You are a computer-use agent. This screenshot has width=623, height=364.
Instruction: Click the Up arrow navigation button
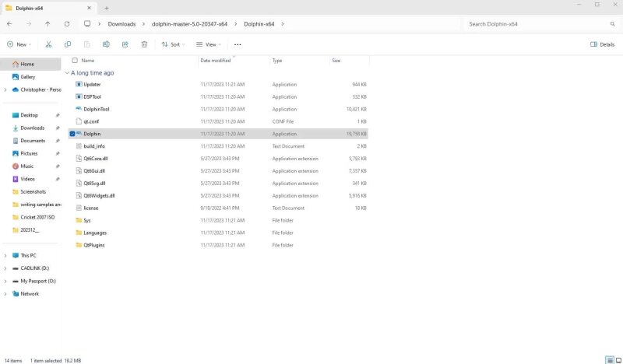tap(48, 24)
